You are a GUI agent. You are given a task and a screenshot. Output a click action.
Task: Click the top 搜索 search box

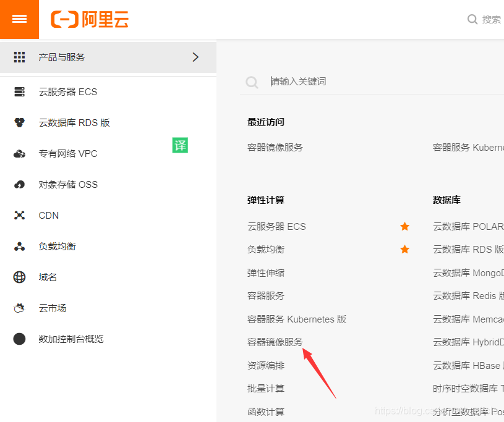pyautogui.click(x=491, y=20)
